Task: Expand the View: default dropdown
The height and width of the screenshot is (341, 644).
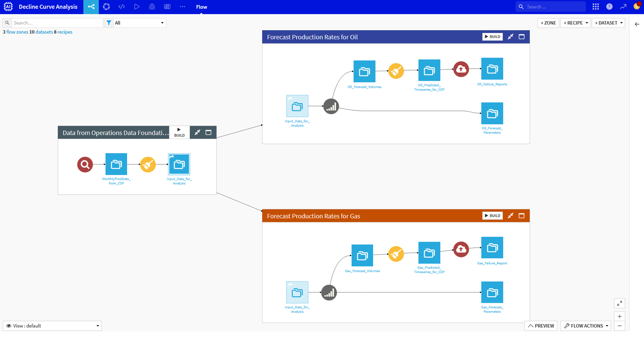Action: tap(52, 326)
